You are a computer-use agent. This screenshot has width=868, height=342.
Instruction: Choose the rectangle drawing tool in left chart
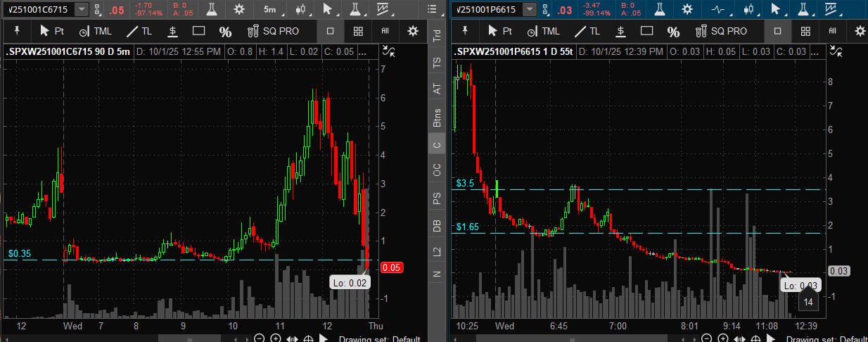[x=198, y=31]
